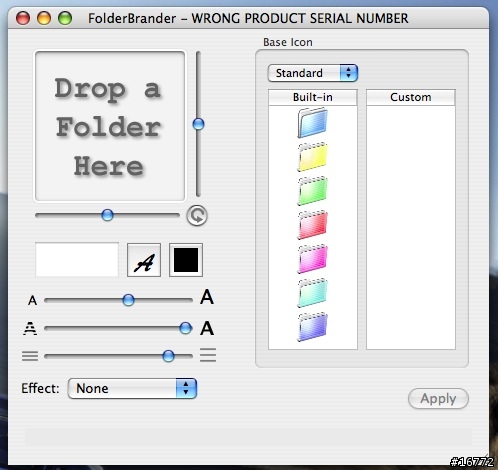Select the yellow built-in folder icon

[312, 157]
